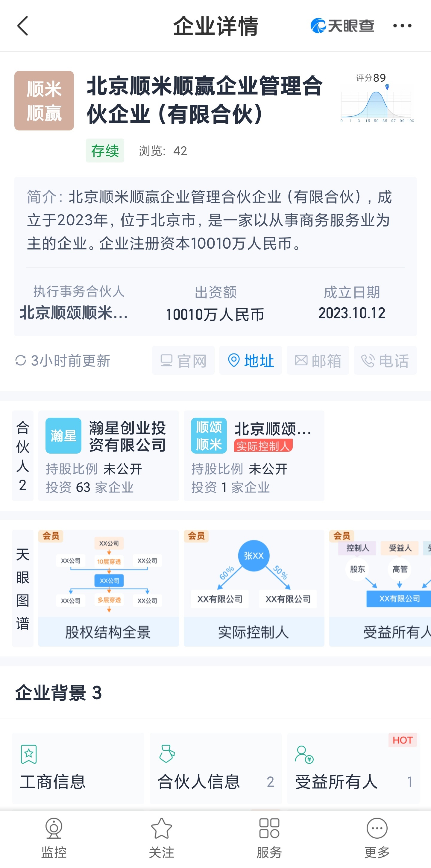
Task: Tap the 地址 location button
Action: coord(251,361)
